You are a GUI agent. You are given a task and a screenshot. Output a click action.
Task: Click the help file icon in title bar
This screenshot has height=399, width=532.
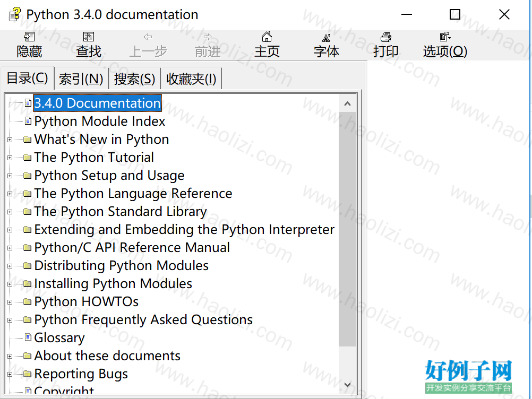tap(14, 14)
